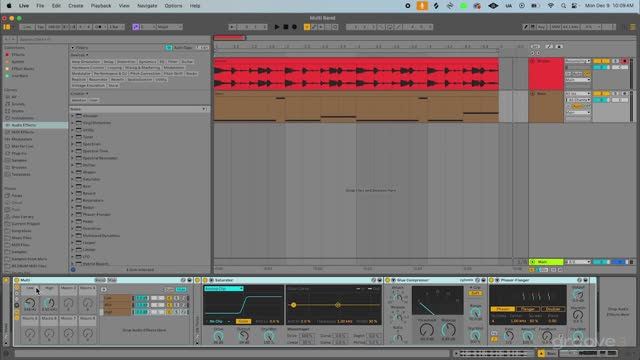
Task: Click the Phaser-Flanger sync note icon
Action: pos(494,339)
